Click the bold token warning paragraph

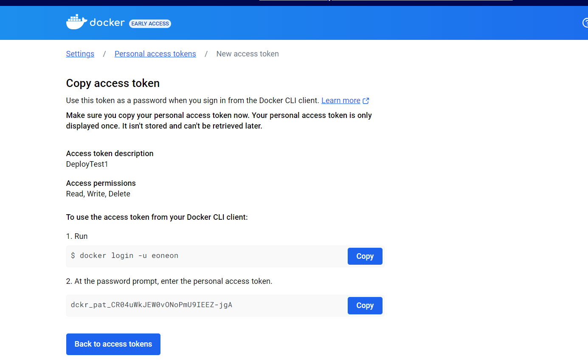coord(219,121)
